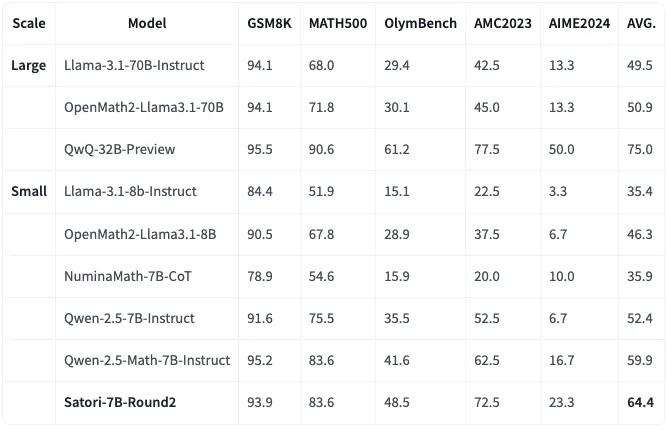Click the AMC2023 column header
Image resolution: width=666 pixels, height=430 pixels.
(x=503, y=23)
